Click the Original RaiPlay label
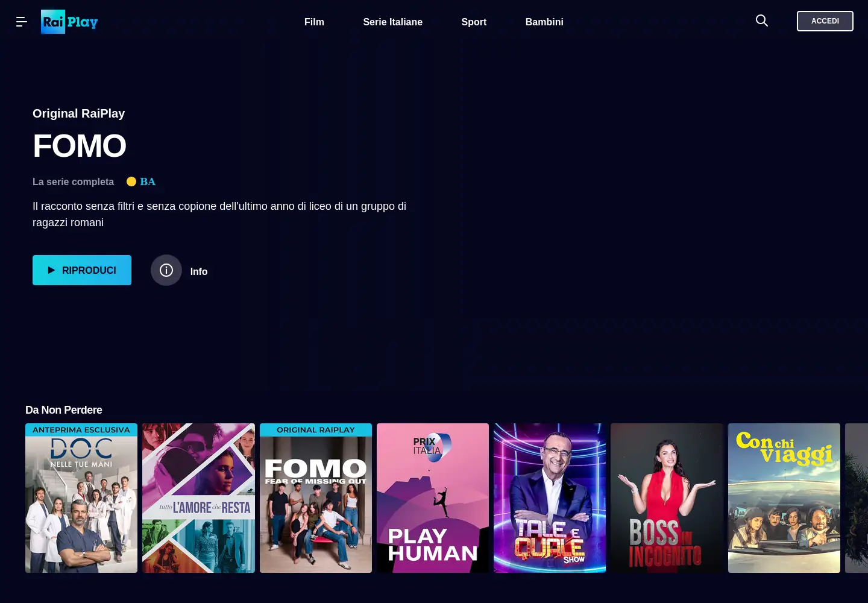 point(79,113)
